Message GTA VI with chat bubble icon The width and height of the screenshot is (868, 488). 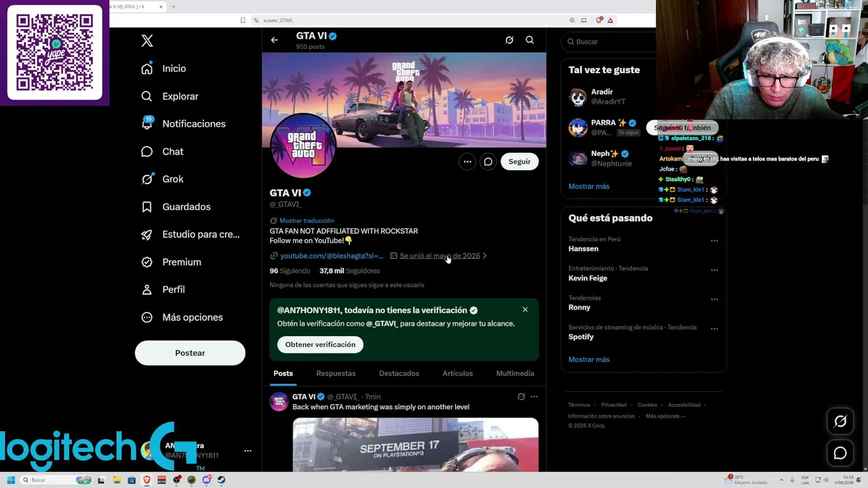(488, 161)
